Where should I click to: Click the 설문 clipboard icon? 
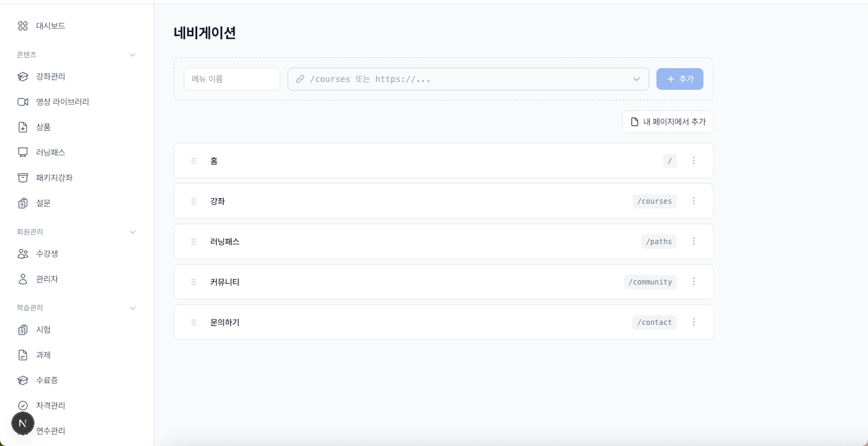tap(23, 203)
